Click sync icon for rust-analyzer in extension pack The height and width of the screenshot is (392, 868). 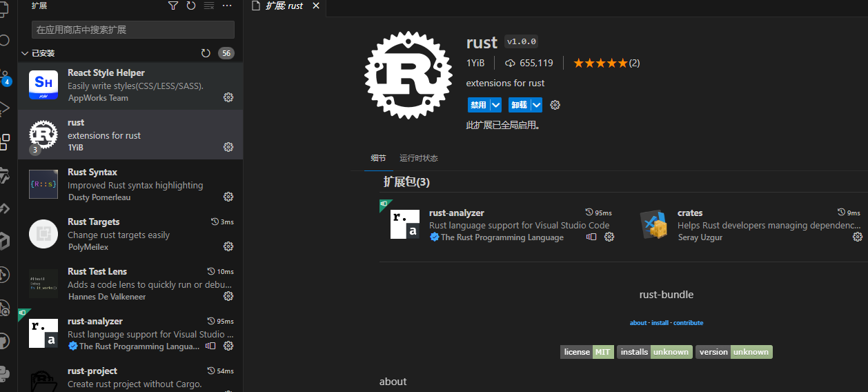(591, 237)
